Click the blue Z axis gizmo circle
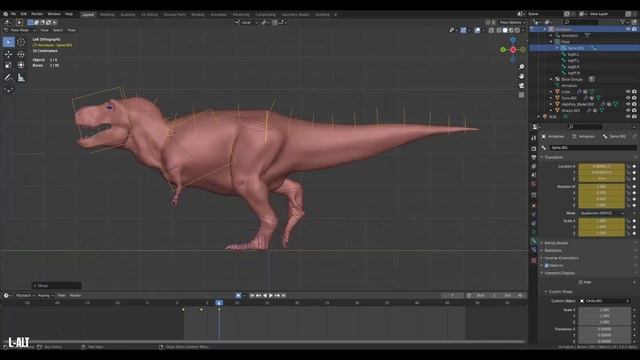This screenshot has width=640, height=360. tap(513, 40)
